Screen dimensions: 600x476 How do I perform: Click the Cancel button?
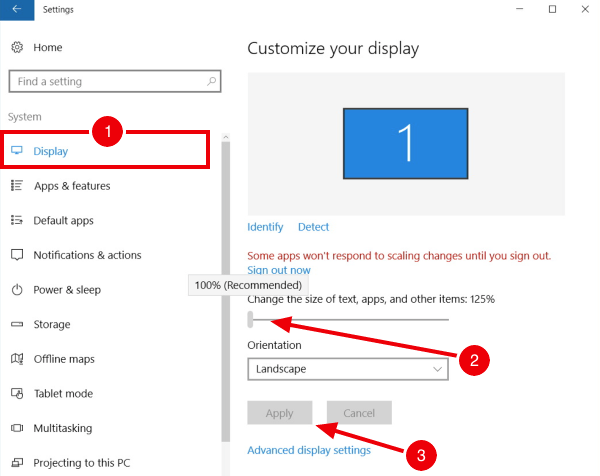[359, 413]
